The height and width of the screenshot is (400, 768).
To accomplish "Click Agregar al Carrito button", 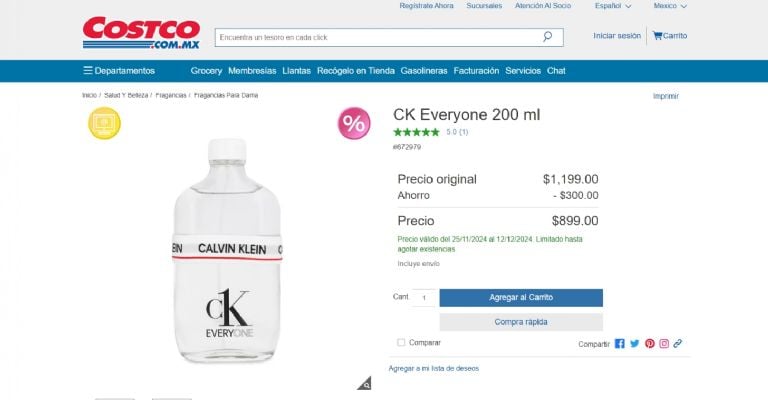I will 521,298.
